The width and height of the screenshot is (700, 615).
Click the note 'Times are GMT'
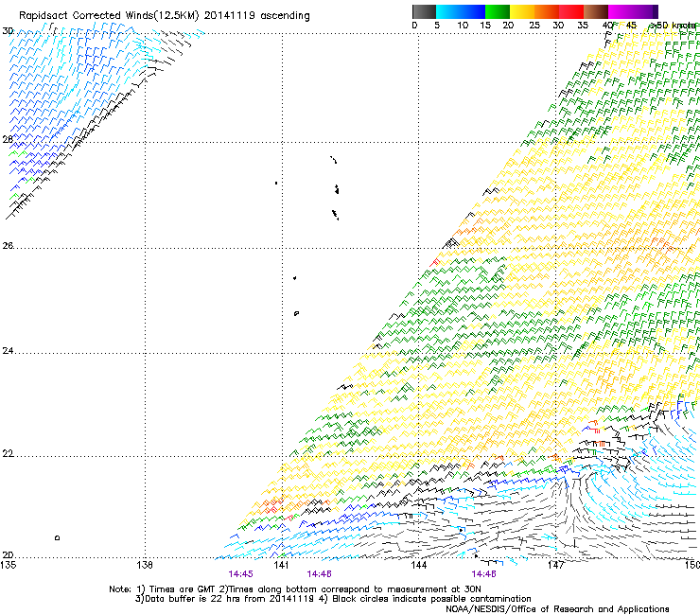[x=183, y=589]
